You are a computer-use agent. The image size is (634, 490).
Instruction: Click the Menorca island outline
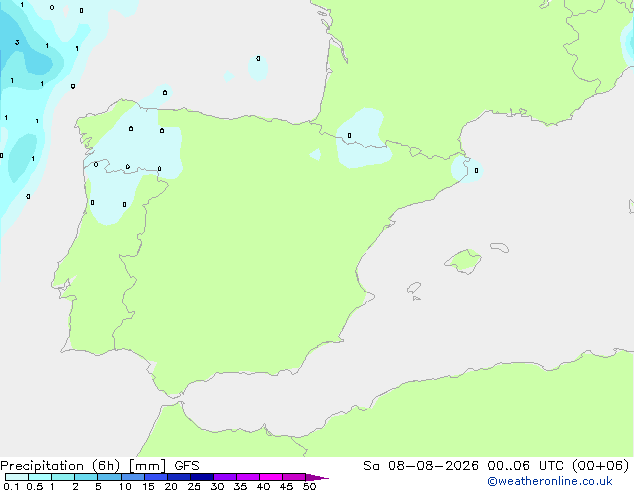499,247
